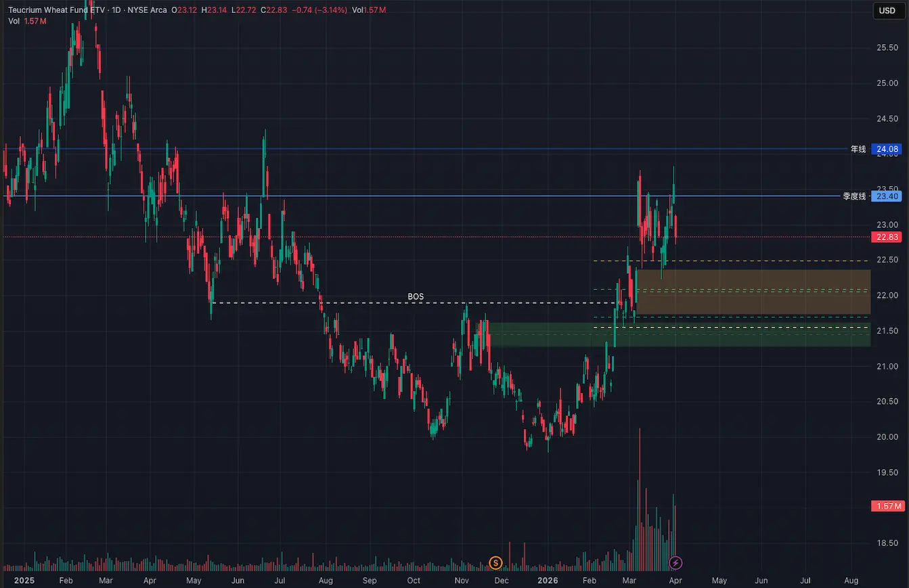This screenshot has width=909, height=588.
Task: Select the 季度线 horizontal line label
Action: point(854,196)
